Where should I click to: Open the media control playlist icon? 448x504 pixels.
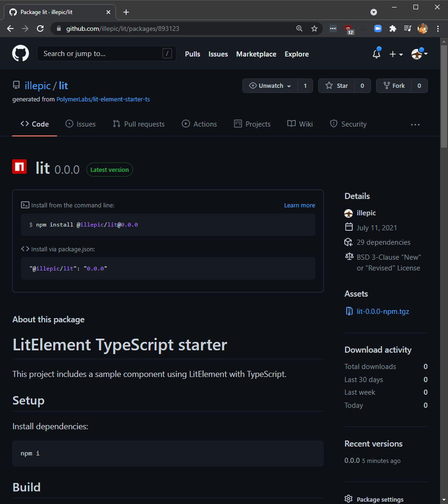(x=407, y=28)
